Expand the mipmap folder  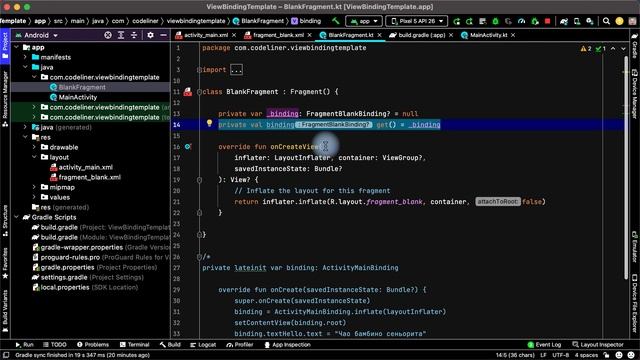(35, 187)
